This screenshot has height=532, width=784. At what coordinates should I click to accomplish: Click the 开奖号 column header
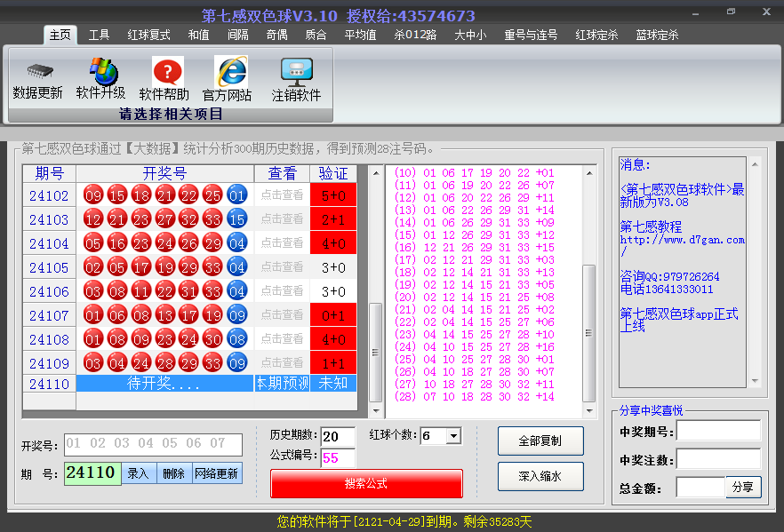pyautogui.click(x=165, y=173)
